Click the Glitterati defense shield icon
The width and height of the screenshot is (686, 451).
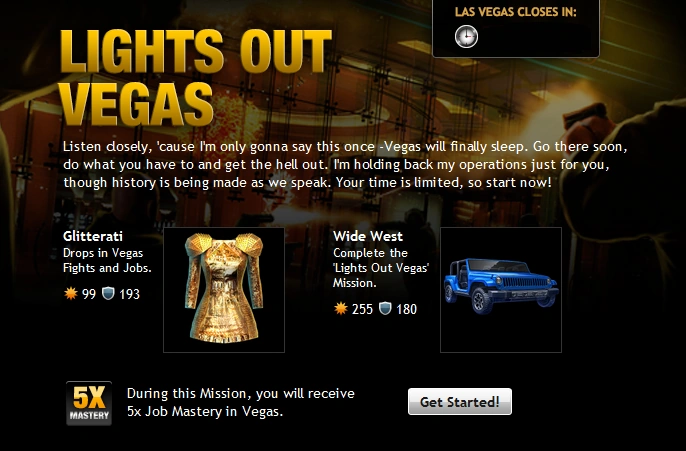tap(108, 294)
